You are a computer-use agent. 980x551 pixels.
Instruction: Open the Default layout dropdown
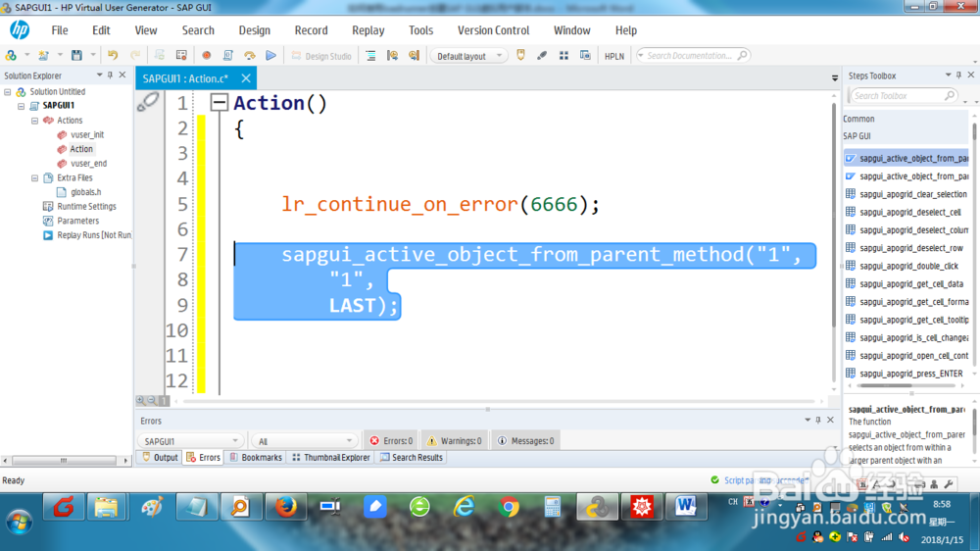pyautogui.click(x=467, y=56)
